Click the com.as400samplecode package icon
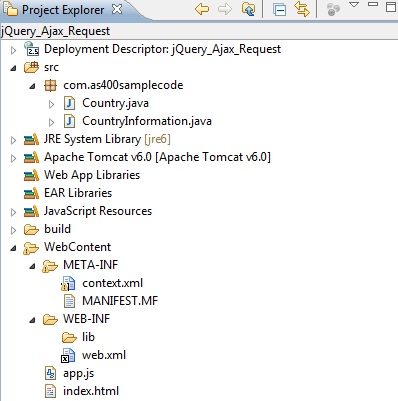This screenshot has width=398, height=401. [50, 86]
